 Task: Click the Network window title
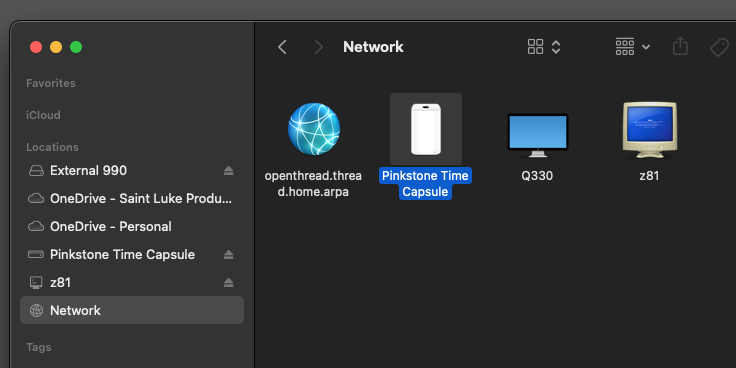pyautogui.click(x=373, y=47)
